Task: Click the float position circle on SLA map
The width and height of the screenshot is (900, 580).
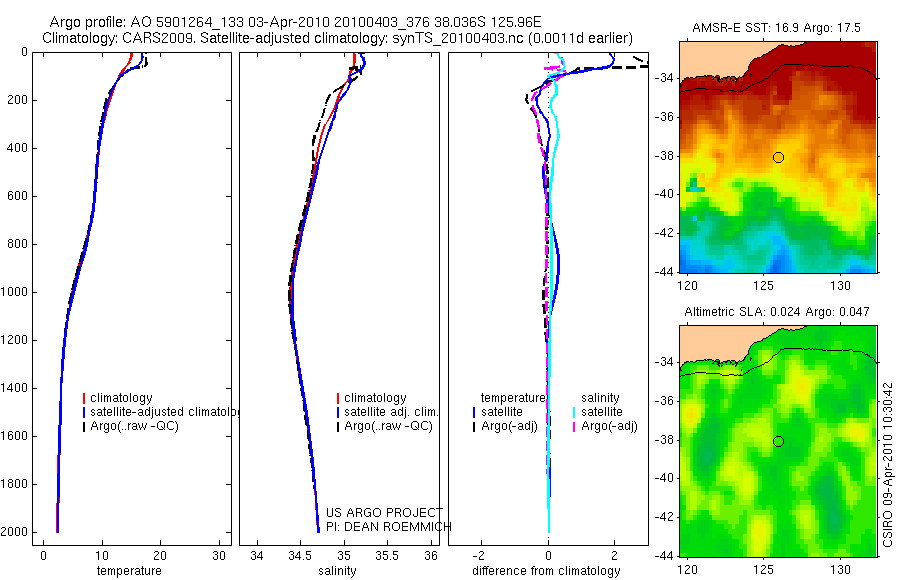Action: tap(778, 442)
